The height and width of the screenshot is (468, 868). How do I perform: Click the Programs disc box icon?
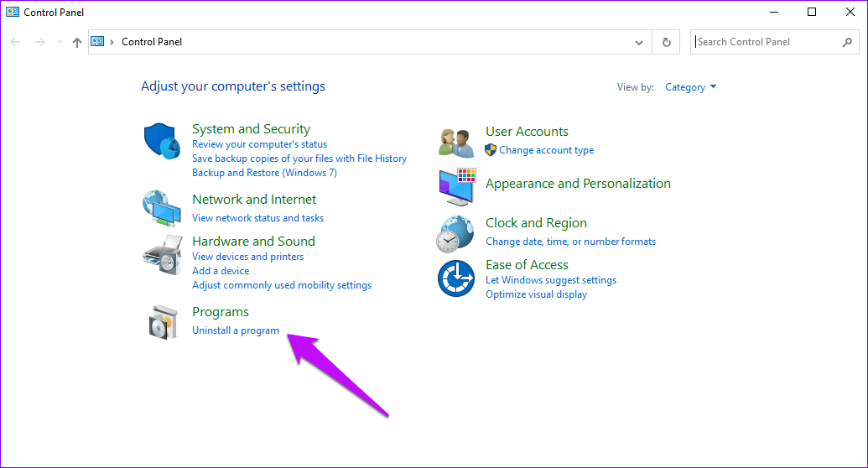[x=164, y=322]
